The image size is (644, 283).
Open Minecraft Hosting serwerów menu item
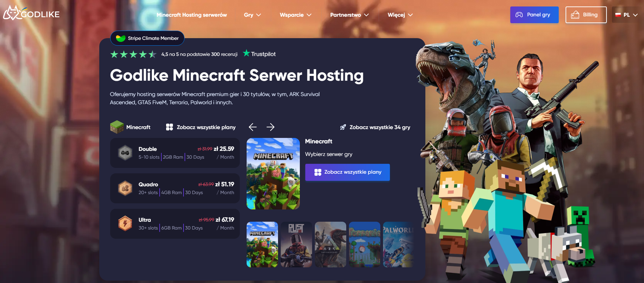point(192,15)
